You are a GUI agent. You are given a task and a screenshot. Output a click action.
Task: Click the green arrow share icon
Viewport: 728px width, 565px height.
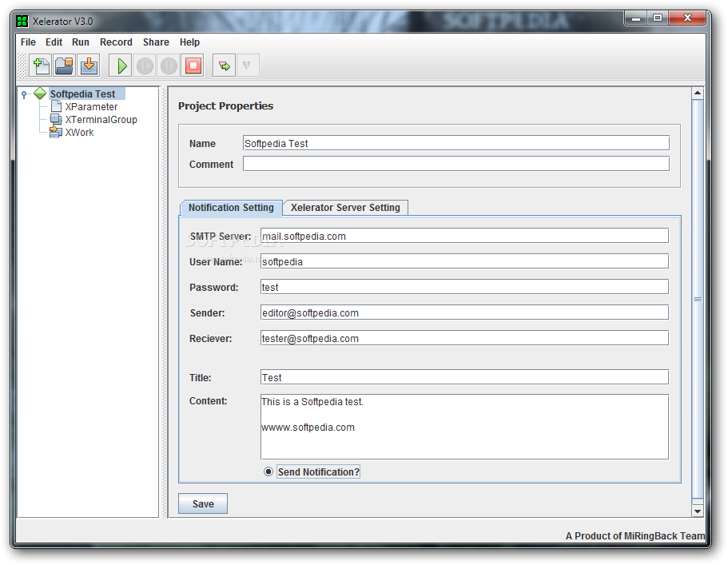pyautogui.click(x=225, y=66)
